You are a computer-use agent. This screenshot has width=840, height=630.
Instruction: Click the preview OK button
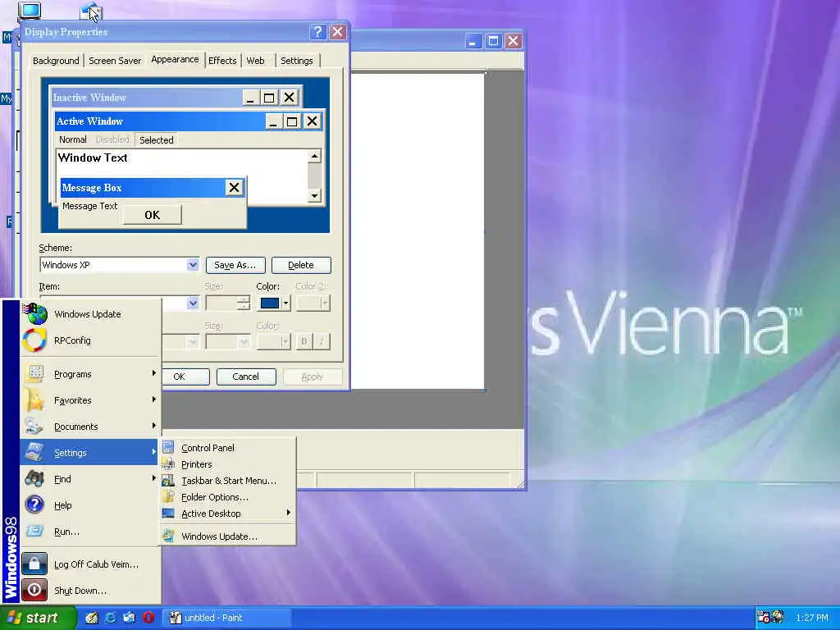coord(152,215)
